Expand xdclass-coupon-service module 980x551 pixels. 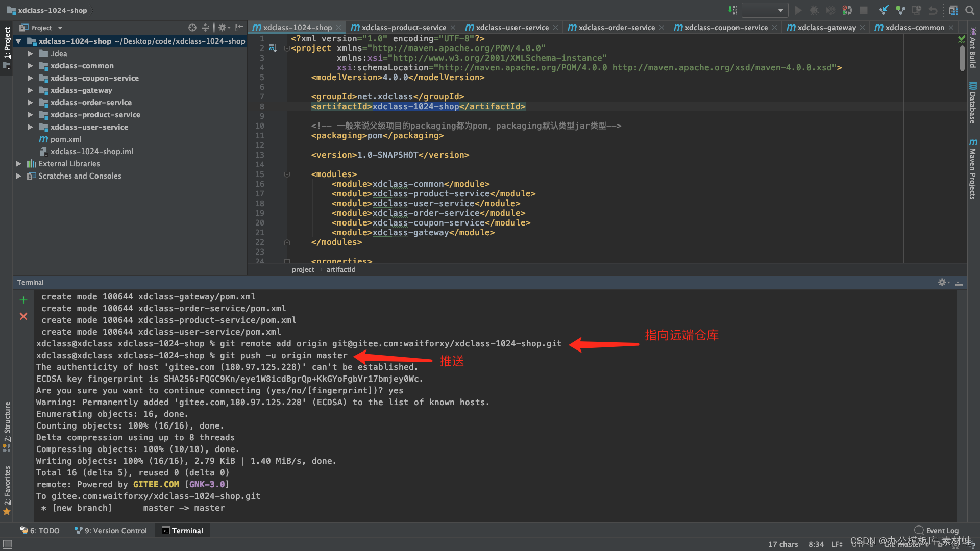[x=30, y=78]
